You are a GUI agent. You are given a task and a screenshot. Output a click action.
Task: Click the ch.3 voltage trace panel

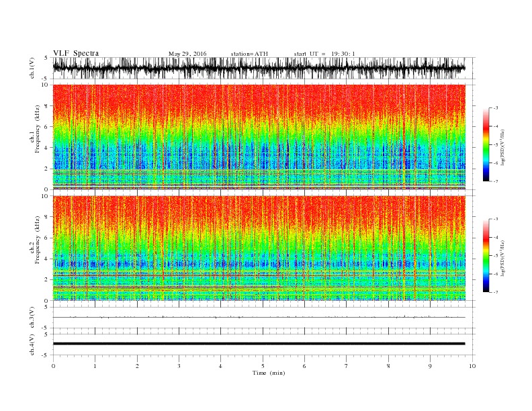263,318
